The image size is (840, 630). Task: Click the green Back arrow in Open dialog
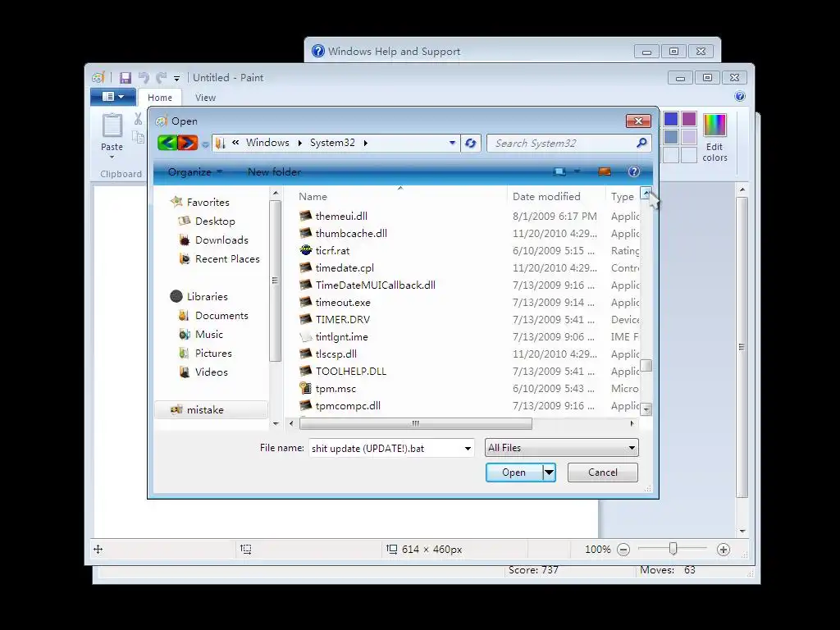point(167,143)
